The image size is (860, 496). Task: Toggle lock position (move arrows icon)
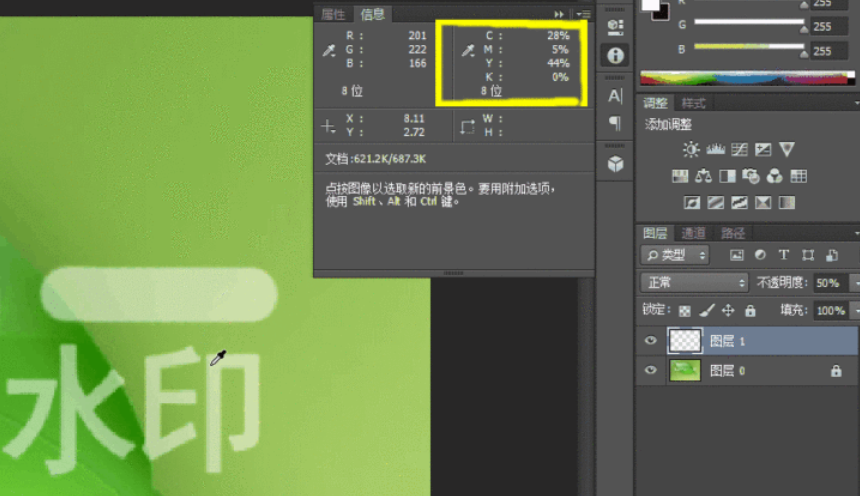(728, 311)
